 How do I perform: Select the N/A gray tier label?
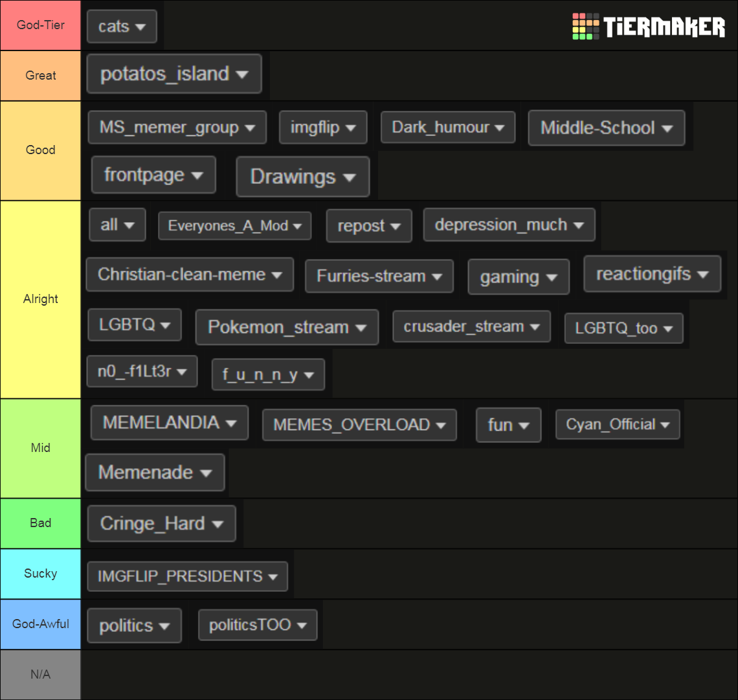pyautogui.click(x=41, y=675)
